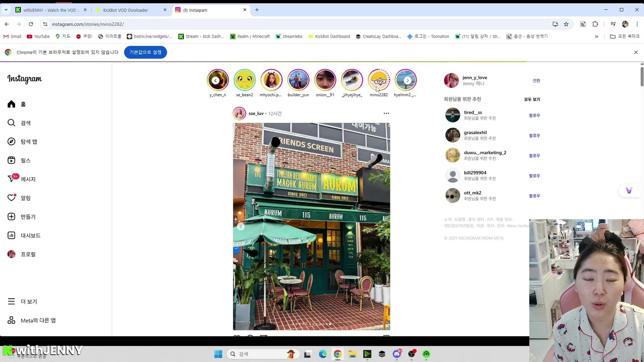Open YouTube bookmark
This screenshot has height=362, width=644.
38,36
